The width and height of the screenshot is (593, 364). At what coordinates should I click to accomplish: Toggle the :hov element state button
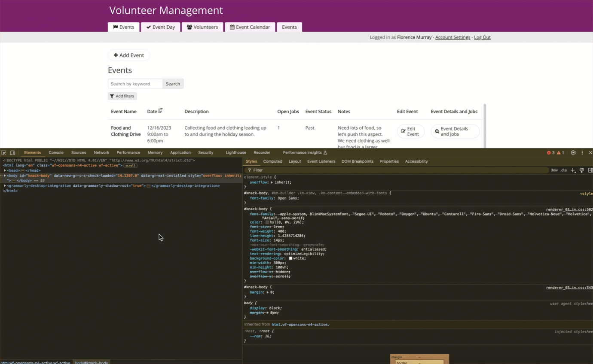(x=554, y=170)
